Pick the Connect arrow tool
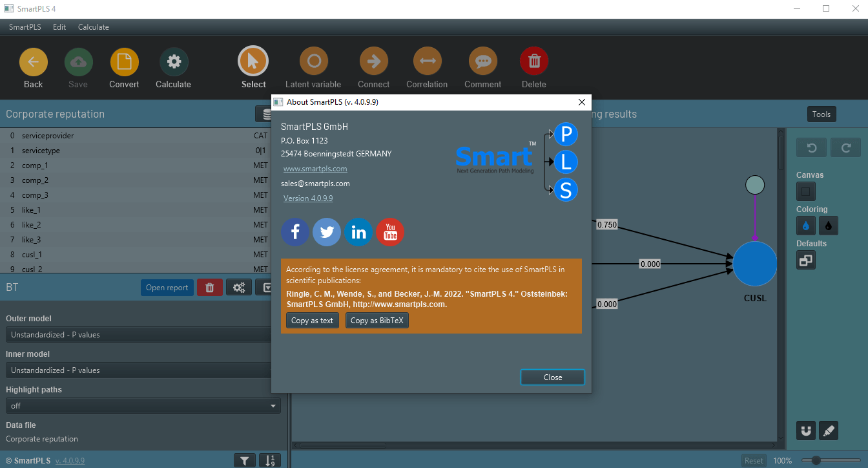This screenshot has height=468, width=868. click(x=373, y=61)
